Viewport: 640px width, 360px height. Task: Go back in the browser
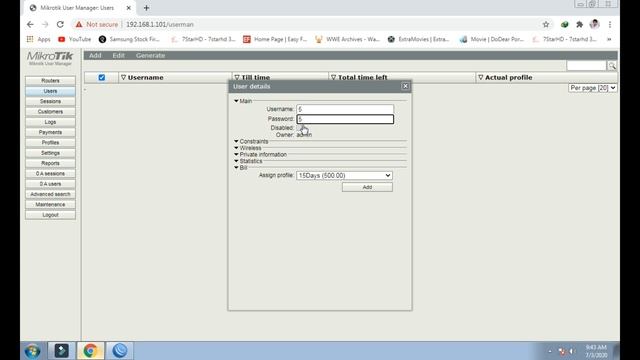pyautogui.click(x=30, y=24)
